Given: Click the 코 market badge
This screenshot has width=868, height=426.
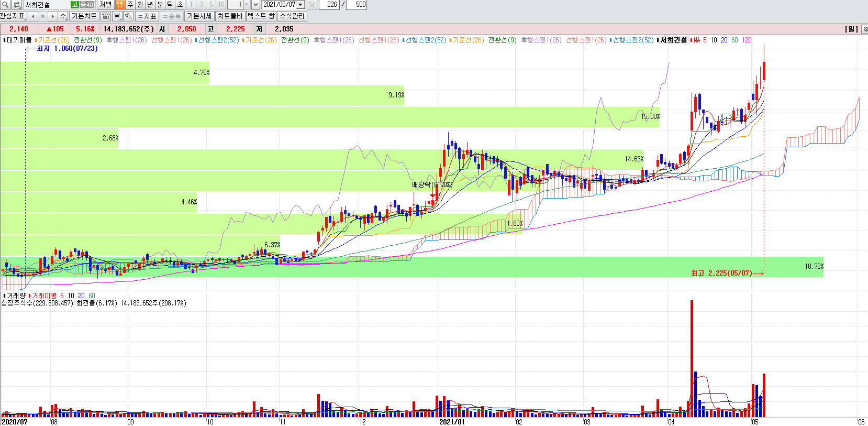Looking at the screenshot, I should (75, 5).
